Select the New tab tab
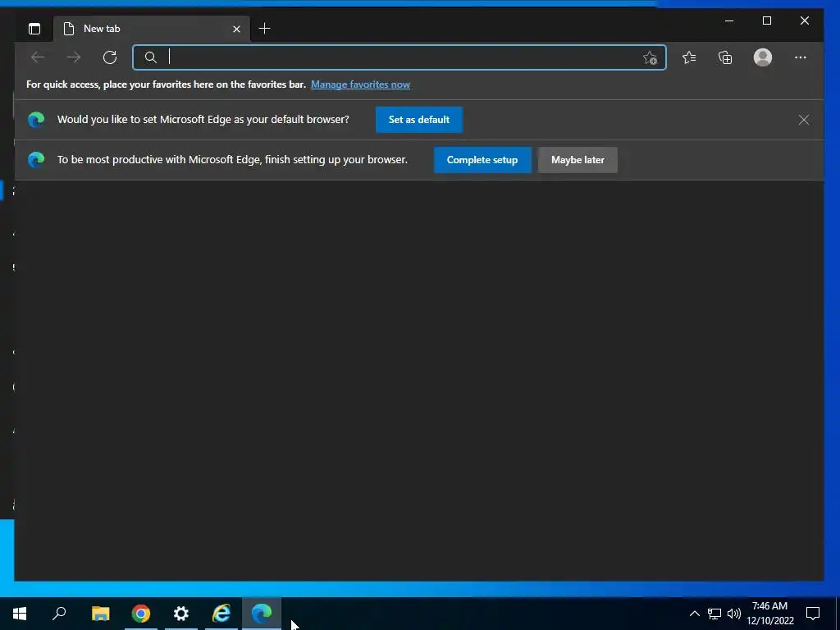 pyautogui.click(x=151, y=29)
